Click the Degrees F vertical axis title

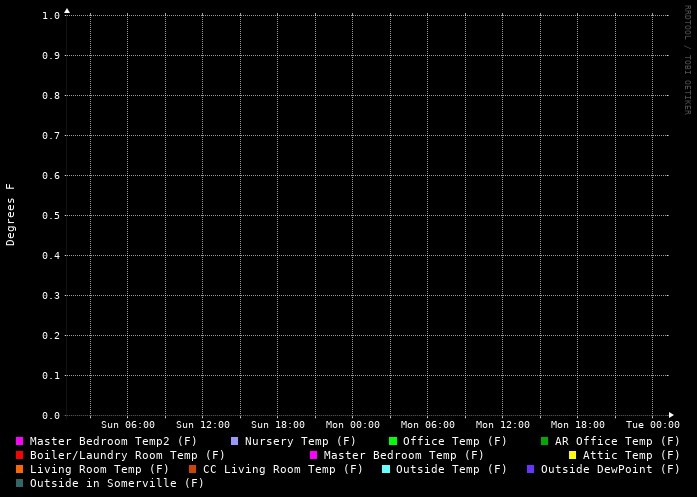[11, 214]
